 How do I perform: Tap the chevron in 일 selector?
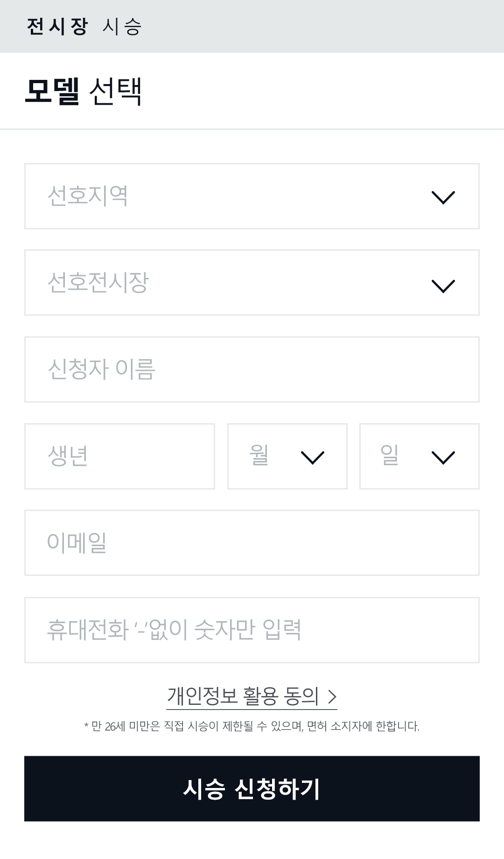point(443,457)
